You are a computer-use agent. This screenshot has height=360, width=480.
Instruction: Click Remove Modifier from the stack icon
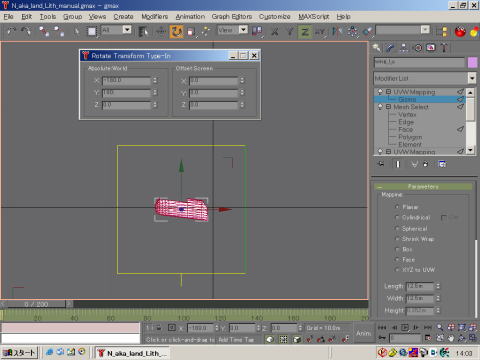425,164
